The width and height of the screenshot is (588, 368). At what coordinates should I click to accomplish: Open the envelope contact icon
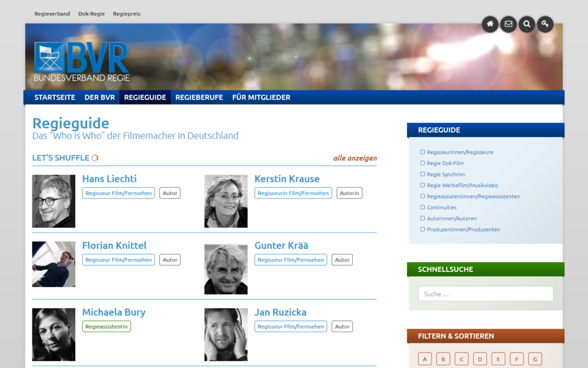coord(508,24)
